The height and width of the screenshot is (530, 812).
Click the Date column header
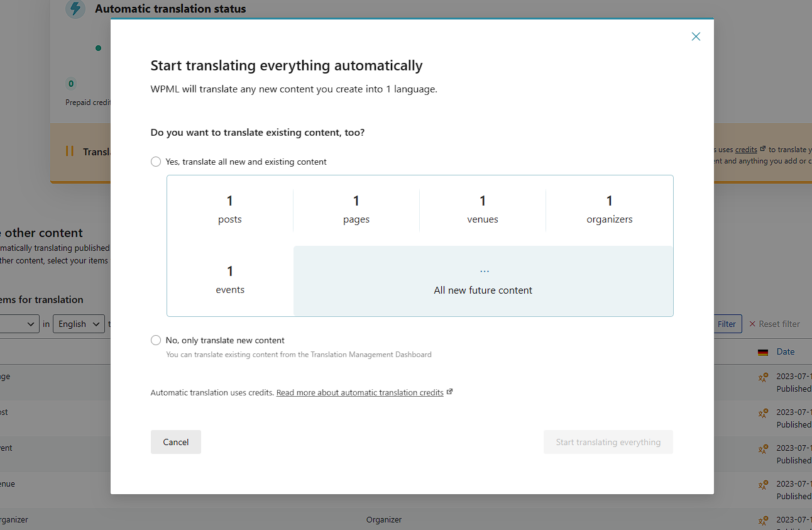click(x=786, y=352)
